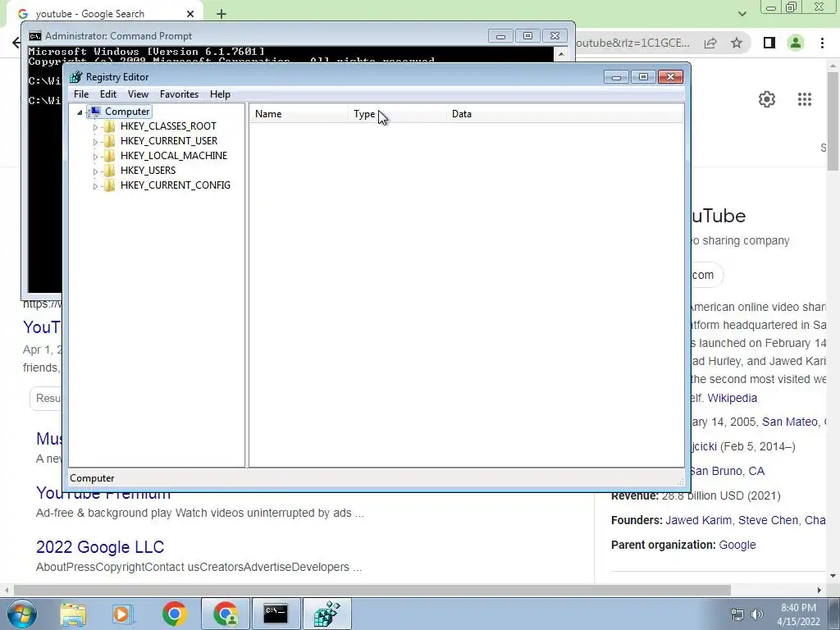Image resolution: width=840 pixels, height=630 pixels.
Task: Open the File menu in Registry Editor
Action: coord(81,94)
